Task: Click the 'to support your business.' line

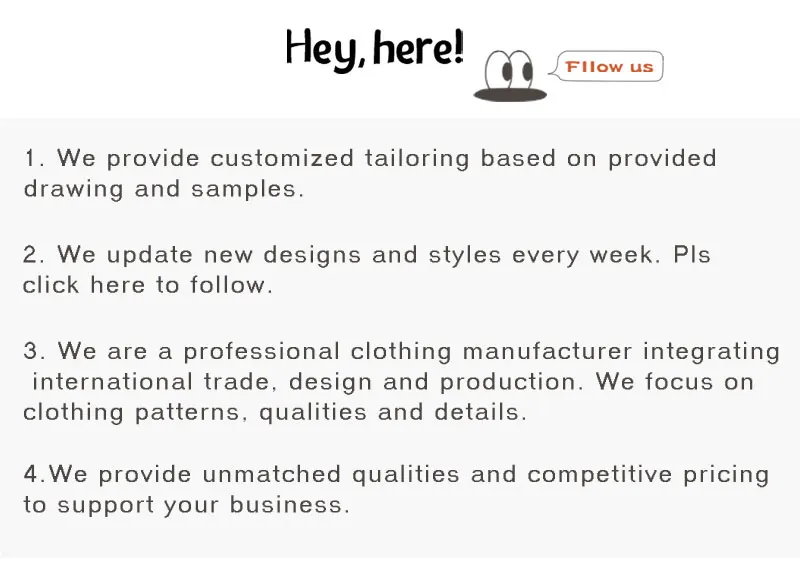Action: [186, 505]
